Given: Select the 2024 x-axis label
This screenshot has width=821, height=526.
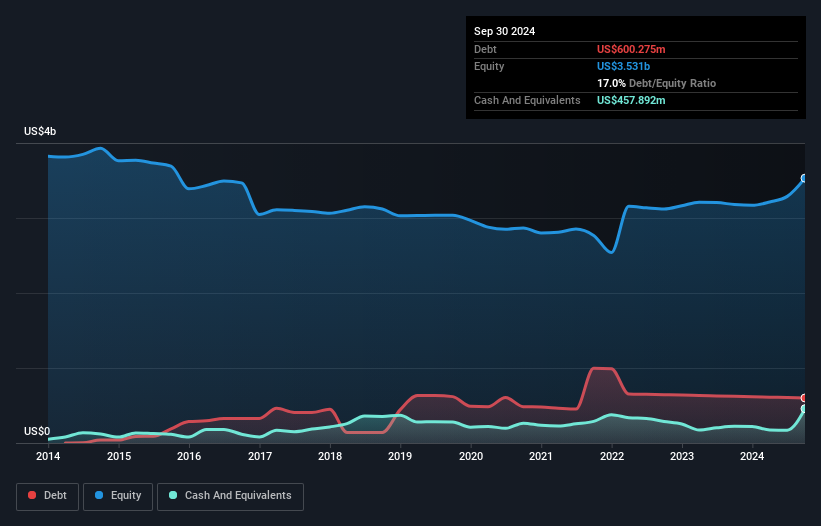Looking at the screenshot, I should pos(752,456).
